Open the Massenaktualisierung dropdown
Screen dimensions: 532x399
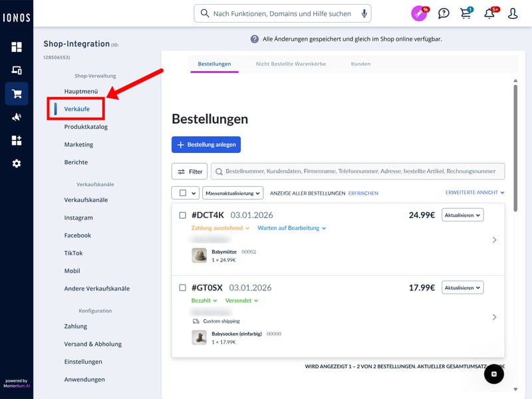[x=233, y=193]
